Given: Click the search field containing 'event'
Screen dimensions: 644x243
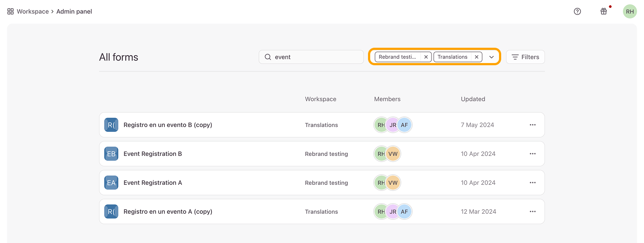Looking at the screenshot, I should click(x=315, y=57).
